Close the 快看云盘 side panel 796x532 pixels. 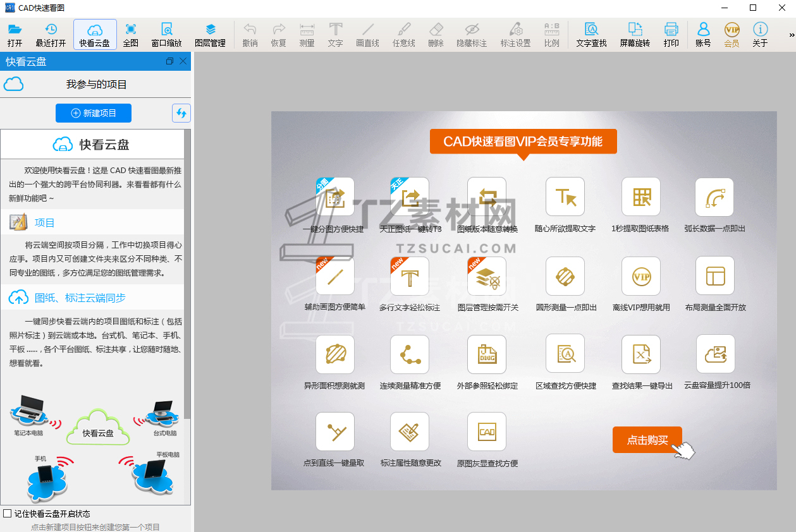coord(183,61)
